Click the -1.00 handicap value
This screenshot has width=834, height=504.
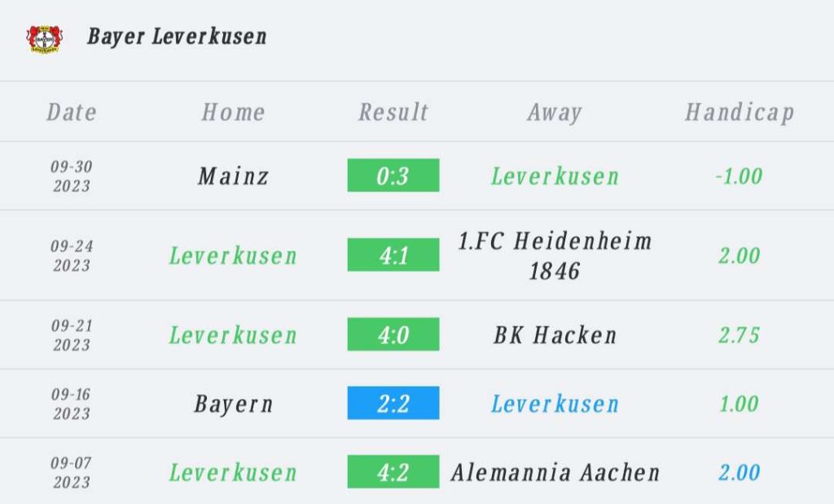[739, 176]
